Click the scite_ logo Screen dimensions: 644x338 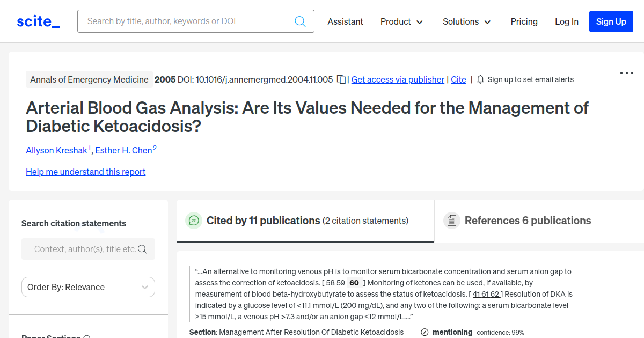pos(39,21)
